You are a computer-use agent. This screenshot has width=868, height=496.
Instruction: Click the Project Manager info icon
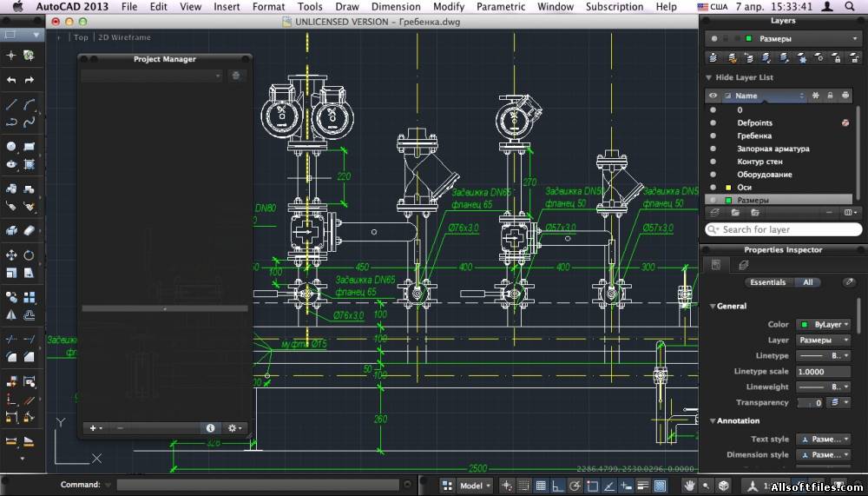point(210,428)
